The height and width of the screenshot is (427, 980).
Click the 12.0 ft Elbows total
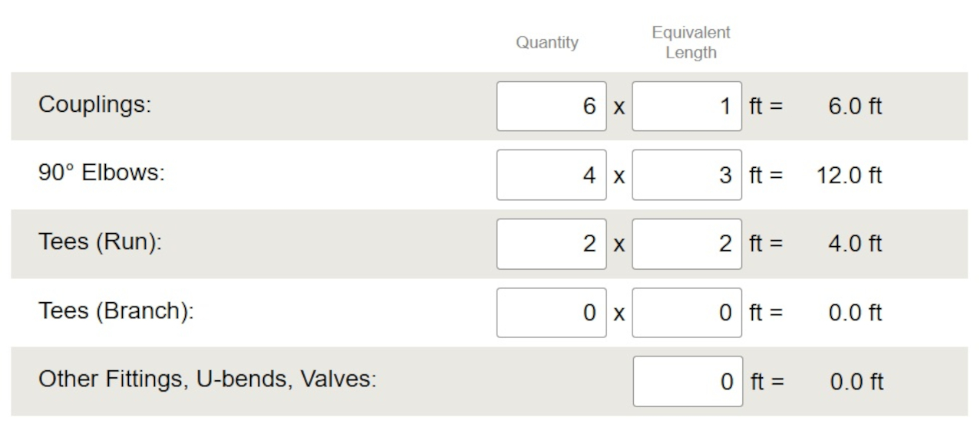pyautogui.click(x=850, y=176)
